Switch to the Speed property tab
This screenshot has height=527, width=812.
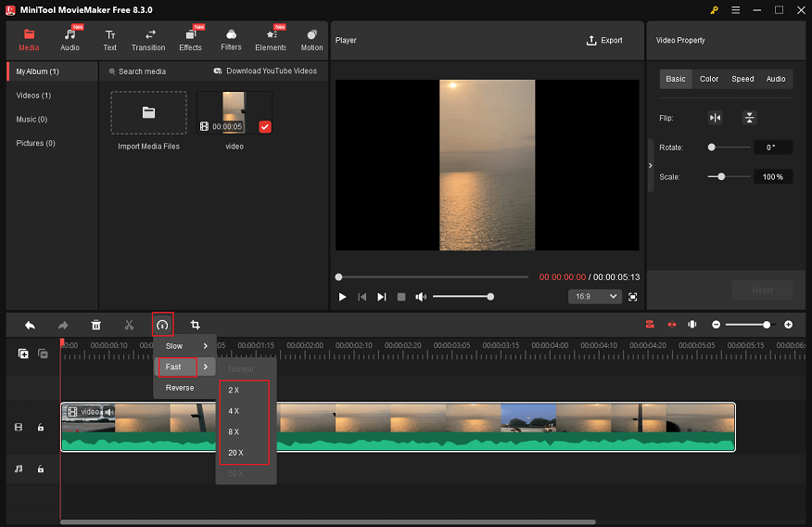[x=742, y=79]
